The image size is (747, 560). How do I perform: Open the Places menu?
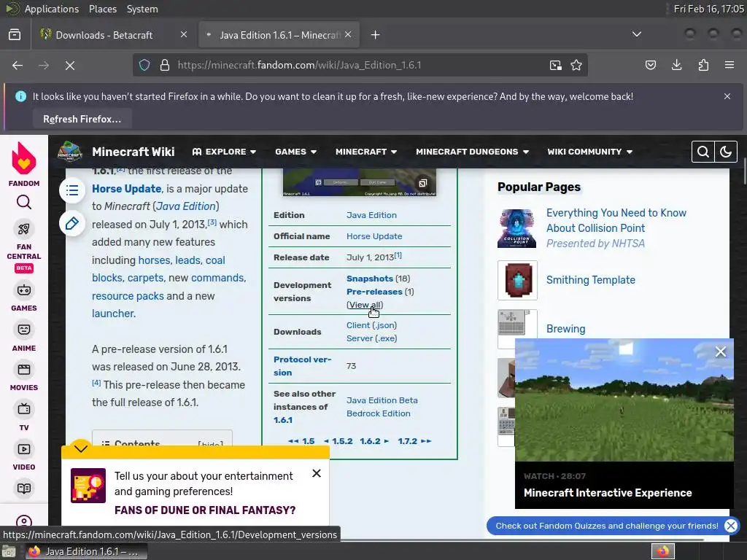pos(102,9)
